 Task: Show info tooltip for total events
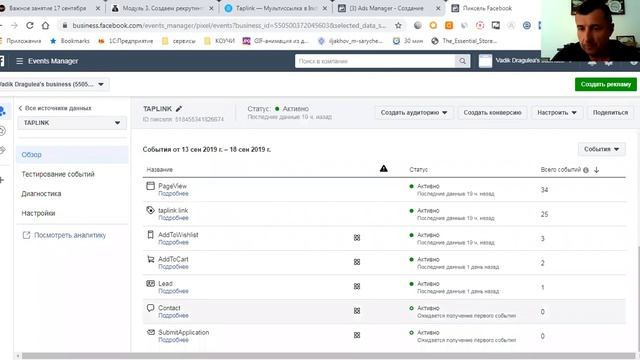click(586, 170)
